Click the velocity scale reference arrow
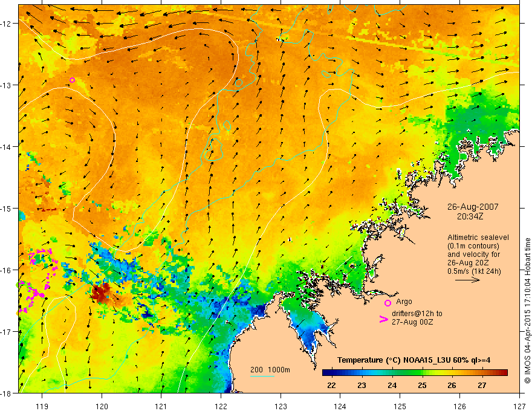Screen dimensions: 532x411 (467, 280)
